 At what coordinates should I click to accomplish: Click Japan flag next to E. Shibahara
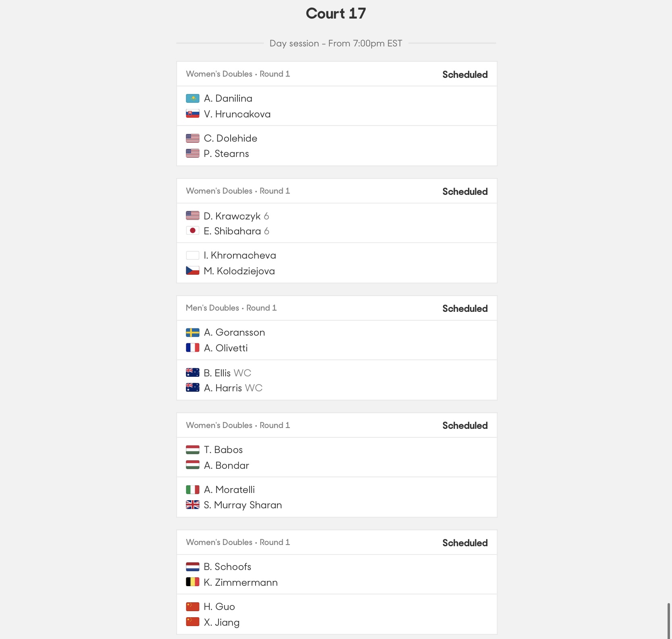pos(192,231)
